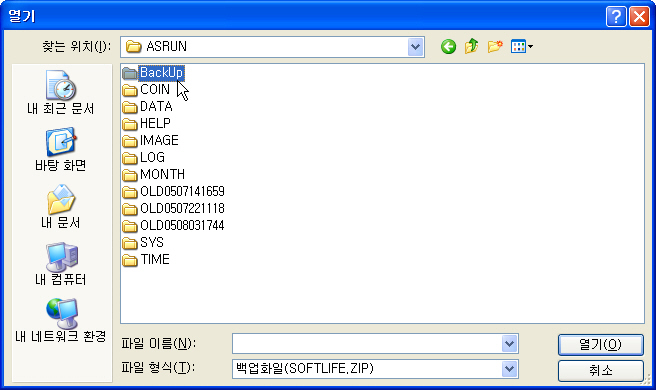Open 내 최근 문서 in places bar
The height and width of the screenshot is (390, 656).
(x=61, y=92)
